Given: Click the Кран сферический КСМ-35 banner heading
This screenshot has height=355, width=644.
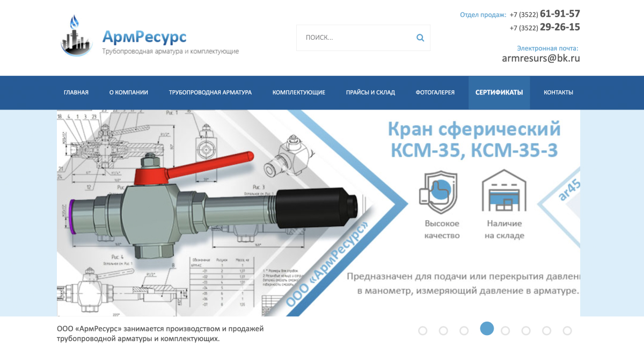Looking at the screenshot, I should point(474,140).
